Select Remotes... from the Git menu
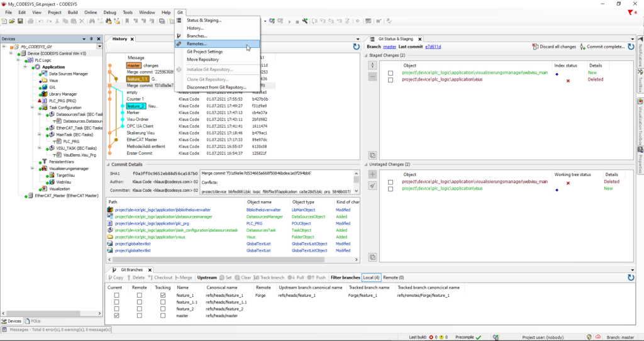 (x=197, y=44)
